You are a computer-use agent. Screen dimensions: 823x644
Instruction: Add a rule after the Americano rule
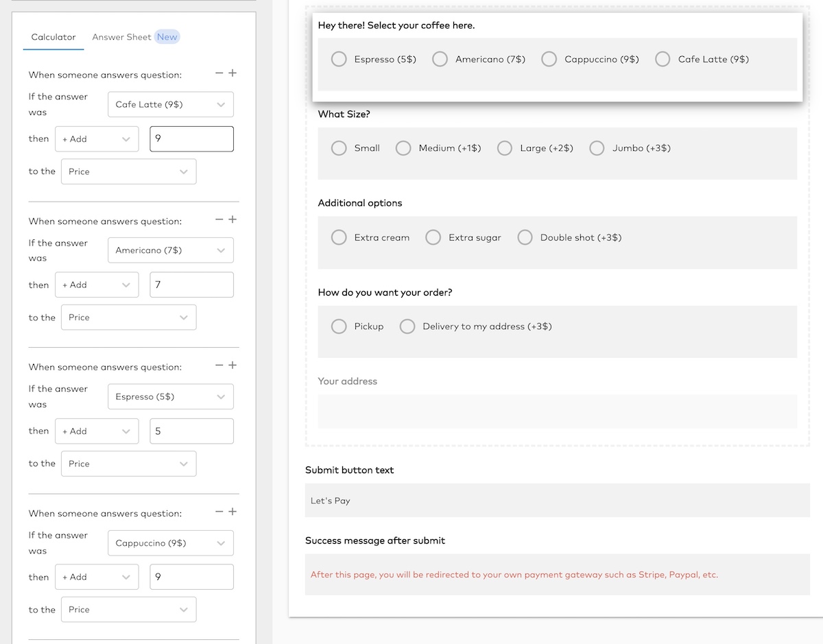point(232,219)
